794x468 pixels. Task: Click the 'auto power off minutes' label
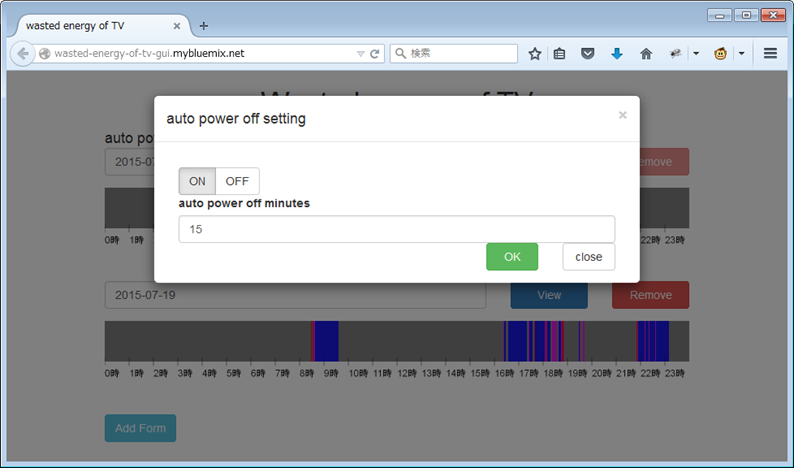244,203
